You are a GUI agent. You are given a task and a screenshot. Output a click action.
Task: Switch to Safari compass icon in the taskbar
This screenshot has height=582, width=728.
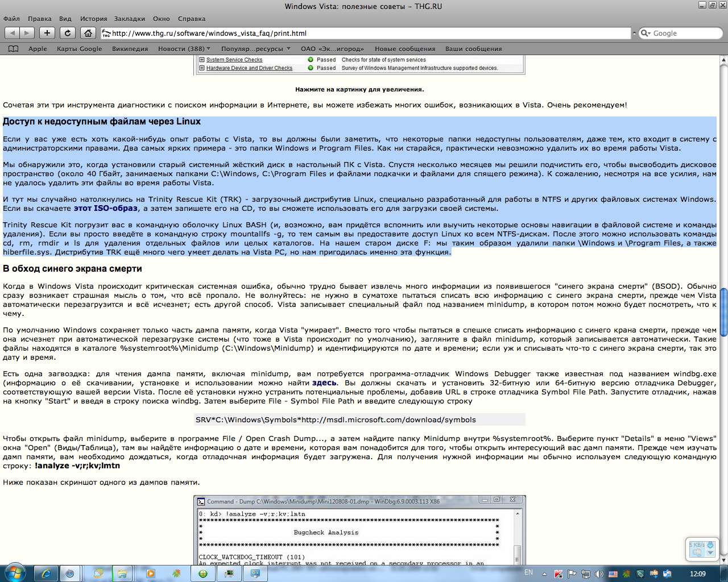click(69, 573)
